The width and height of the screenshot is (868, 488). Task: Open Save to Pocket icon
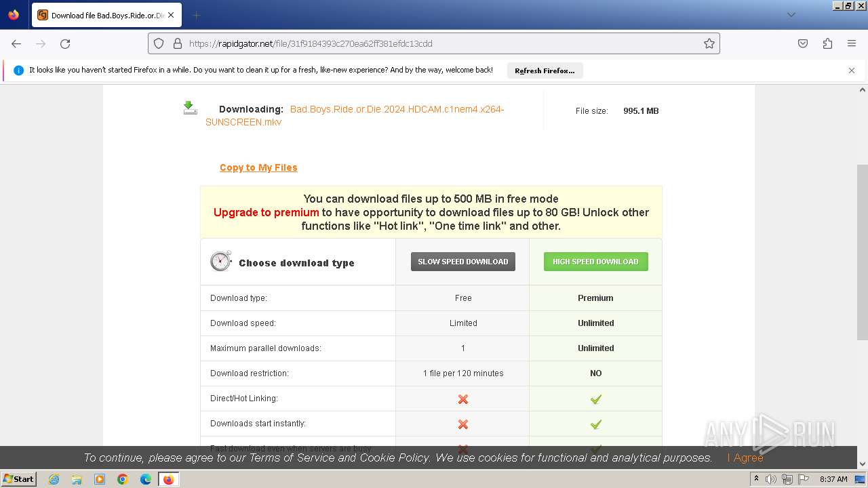click(803, 43)
